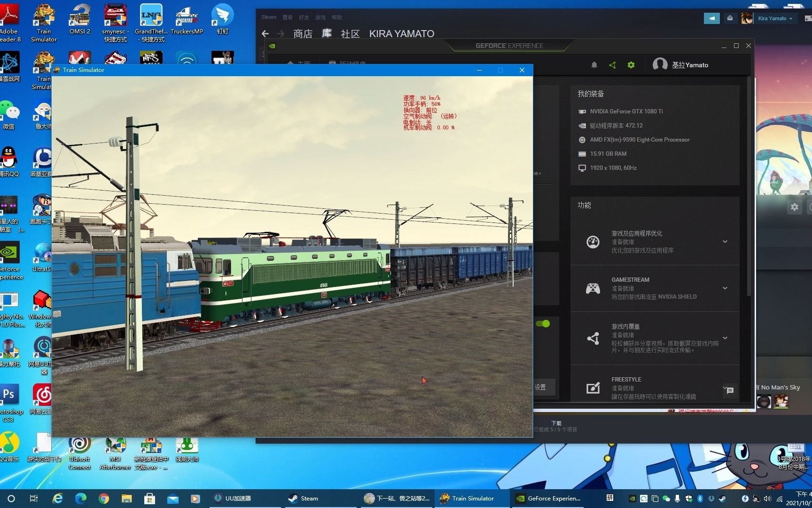Screen dimensions: 812x508
Task: Open Steam 商店 tab
Action: click(303, 34)
